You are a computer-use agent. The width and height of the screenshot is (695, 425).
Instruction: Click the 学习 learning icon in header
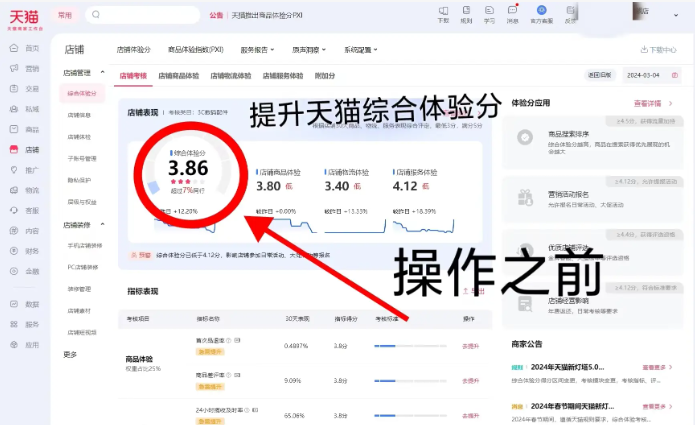(x=489, y=10)
